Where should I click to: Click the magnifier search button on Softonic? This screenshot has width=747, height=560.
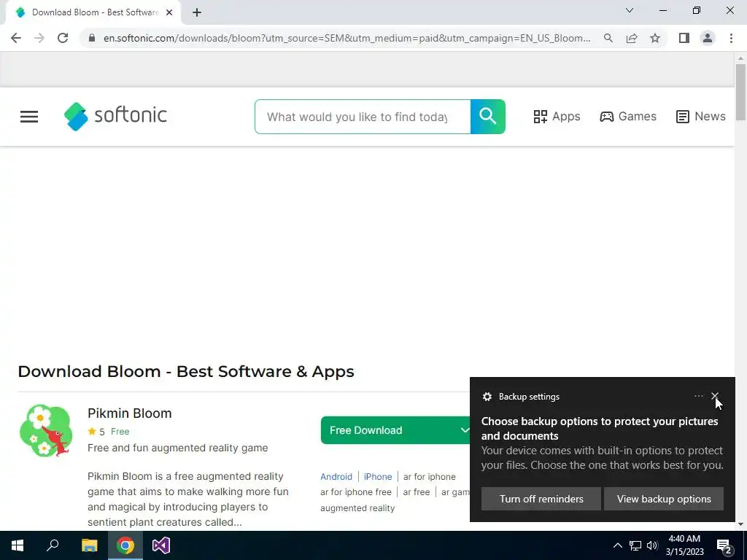tap(488, 117)
